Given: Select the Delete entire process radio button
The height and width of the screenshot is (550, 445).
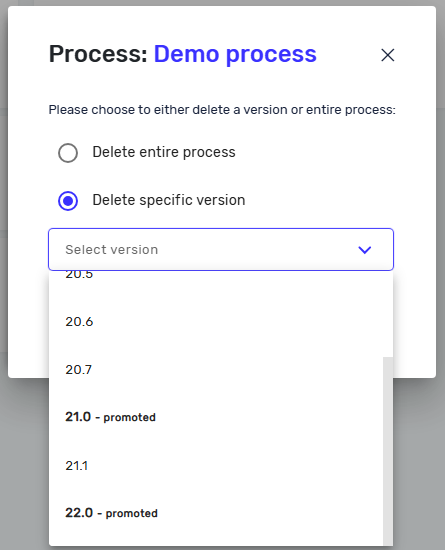Looking at the screenshot, I should tap(68, 153).
